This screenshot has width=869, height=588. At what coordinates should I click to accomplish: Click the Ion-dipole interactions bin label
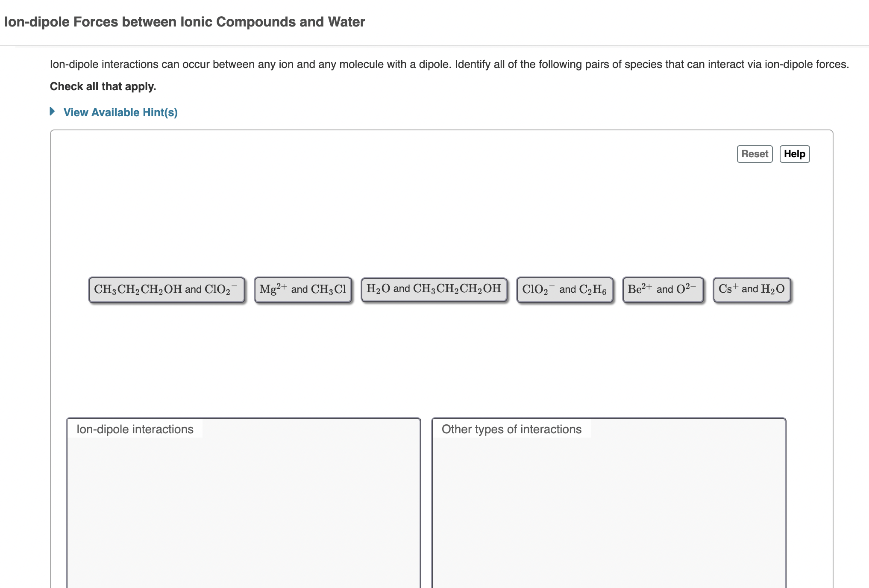click(x=135, y=429)
